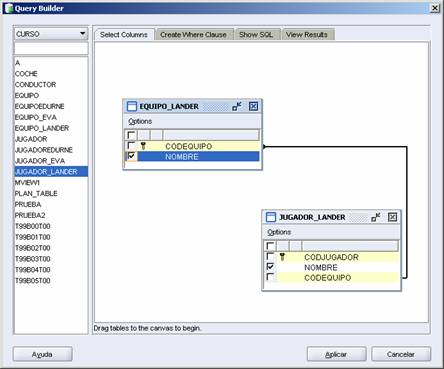Select T99B01T00 in the table list
Screen dimensions: 444x369
pyautogui.click(x=51, y=237)
